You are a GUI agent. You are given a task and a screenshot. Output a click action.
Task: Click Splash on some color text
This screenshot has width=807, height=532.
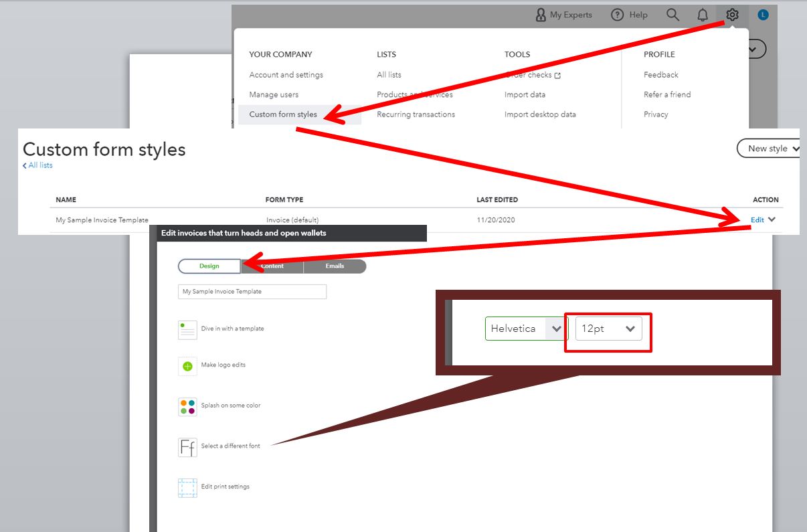[x=230, y=406]
